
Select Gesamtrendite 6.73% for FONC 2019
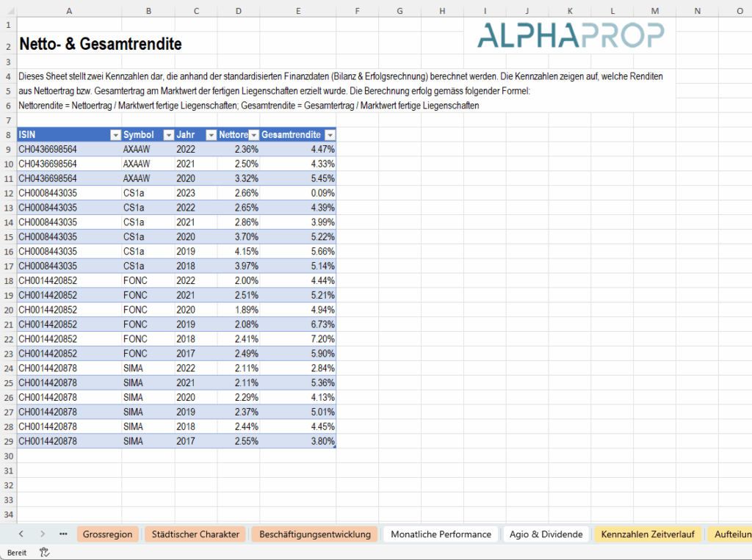[298, 324]
